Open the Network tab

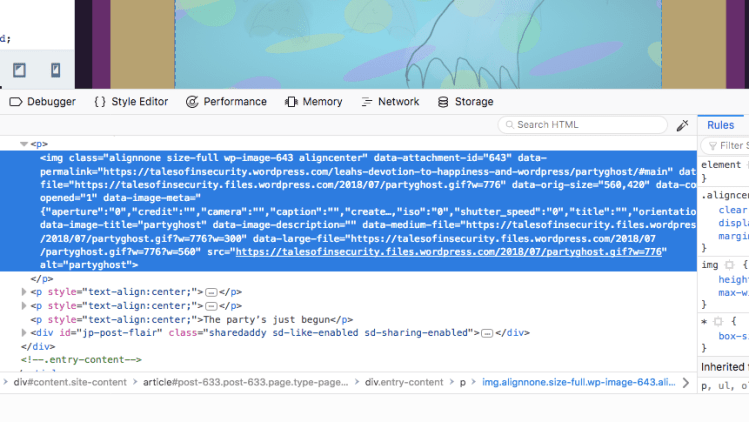point(390,102)
